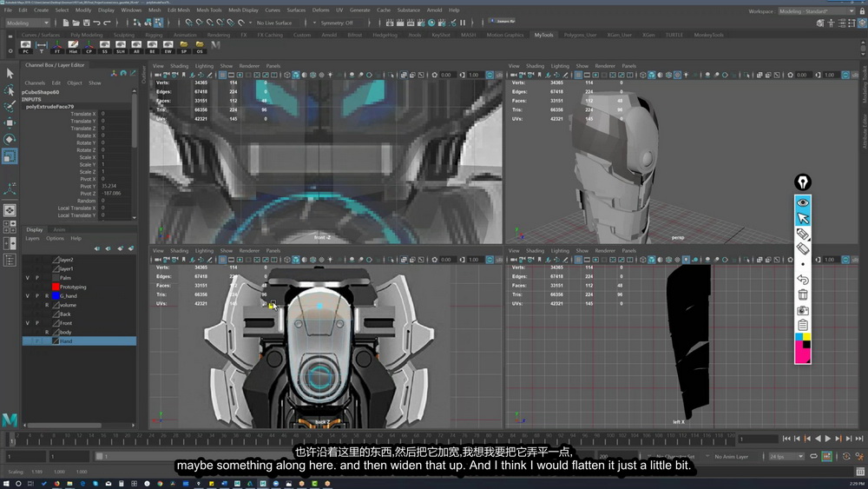
Task: Switch to the Anim layer tab
Action: (59, 229)
